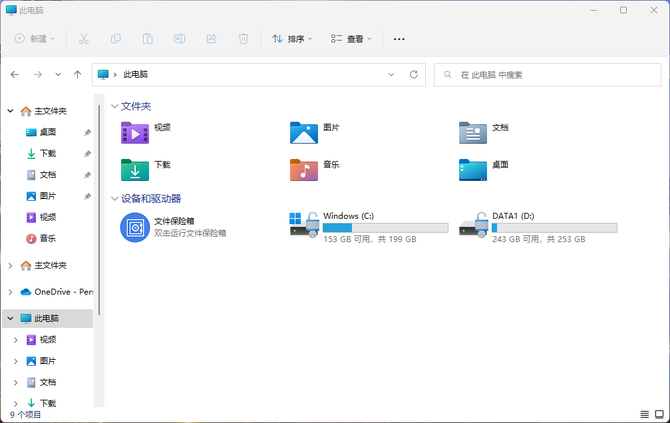Click the Share icon in toolbar
670x423 pixels.
tap(211, 39)
